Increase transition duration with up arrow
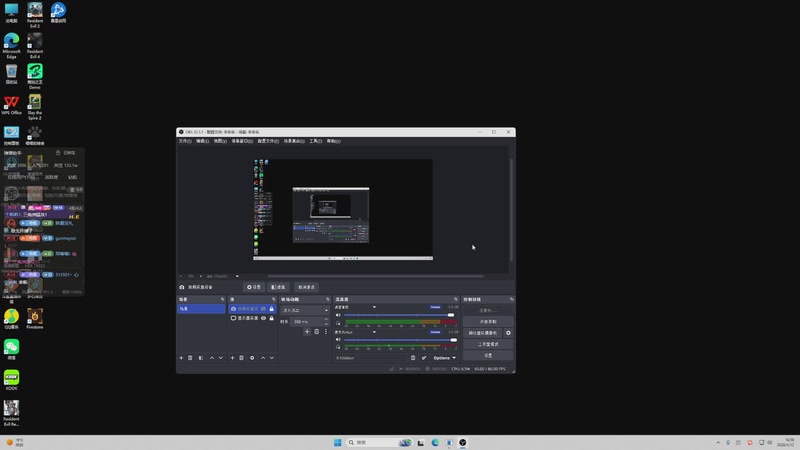The width and height of the screenshot is (800, 450). (x=326, y=319)
